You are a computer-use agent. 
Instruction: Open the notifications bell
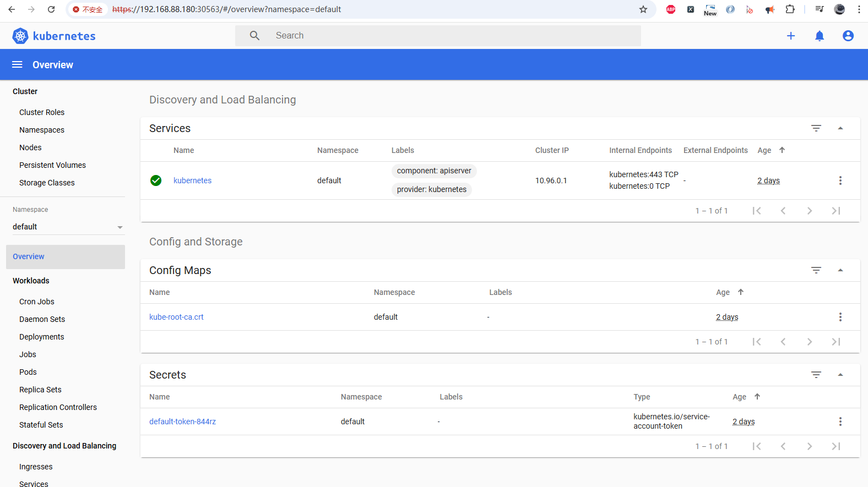(820, 36)
